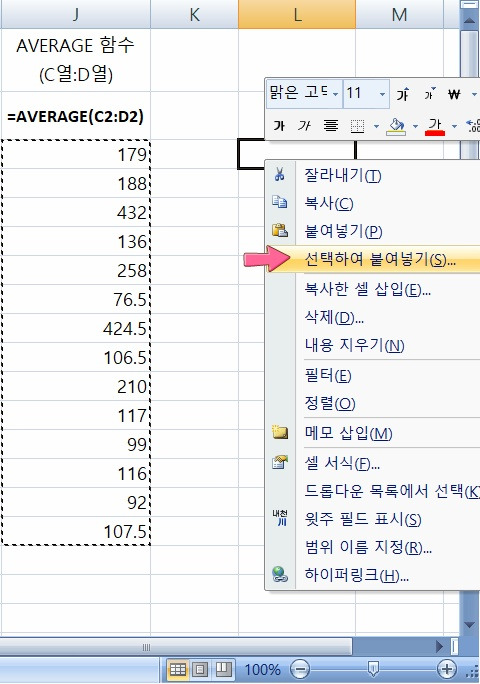
Task: Click the zoom slider handle
Action: click(x=373, y=669)
